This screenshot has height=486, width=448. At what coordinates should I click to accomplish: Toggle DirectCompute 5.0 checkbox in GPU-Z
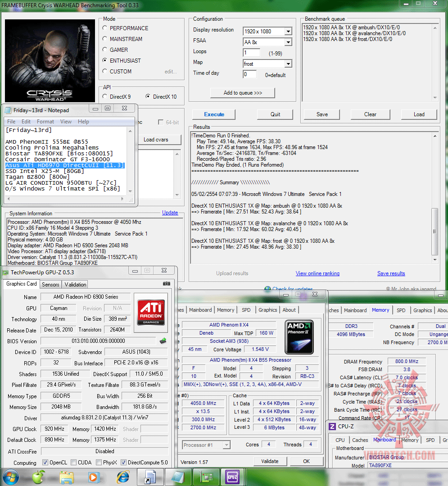pos(123,463)
